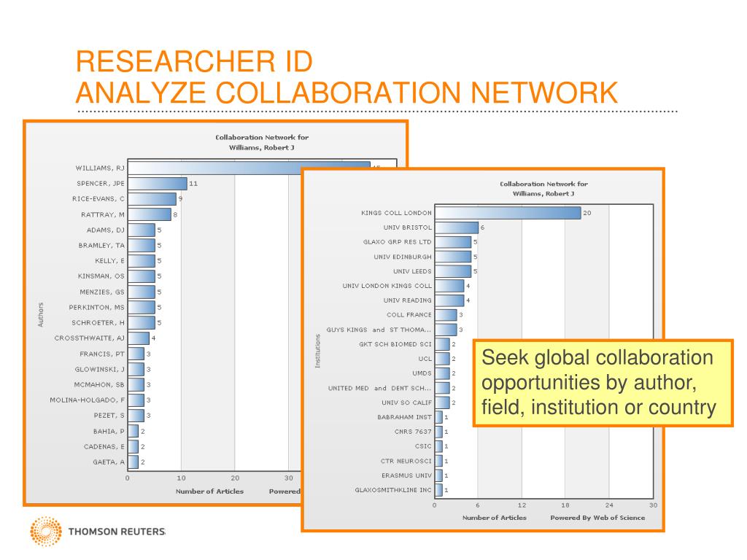Click the UNIV LEEDS institution label

(412, 271)
